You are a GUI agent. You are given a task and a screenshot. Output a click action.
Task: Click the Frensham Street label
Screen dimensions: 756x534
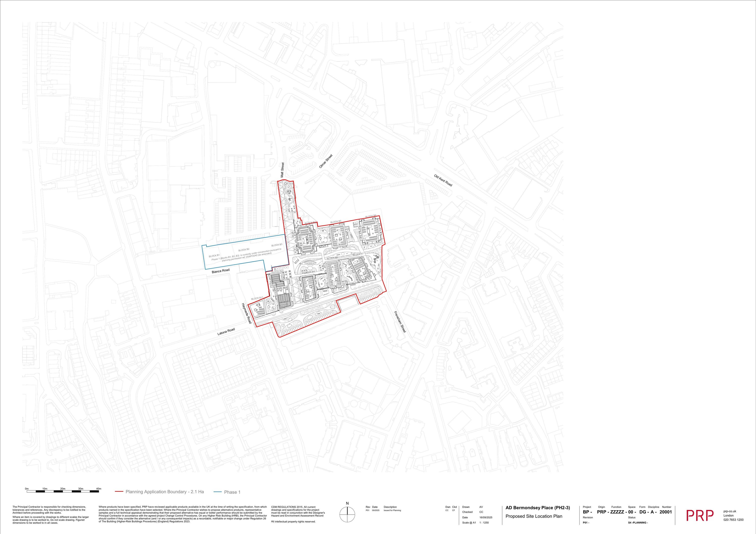click(x=400, y=322)
